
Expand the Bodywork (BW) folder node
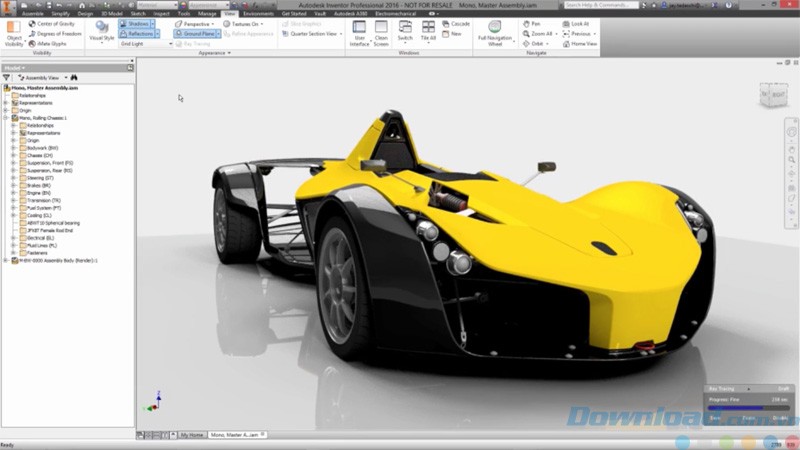click(x=14, y=147)
